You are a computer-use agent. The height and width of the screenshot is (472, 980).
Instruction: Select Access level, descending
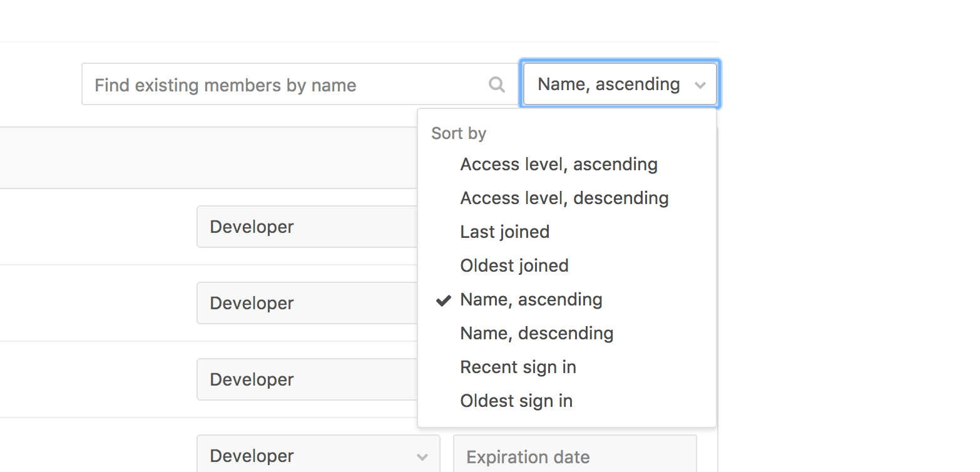(x=564, y=198)
